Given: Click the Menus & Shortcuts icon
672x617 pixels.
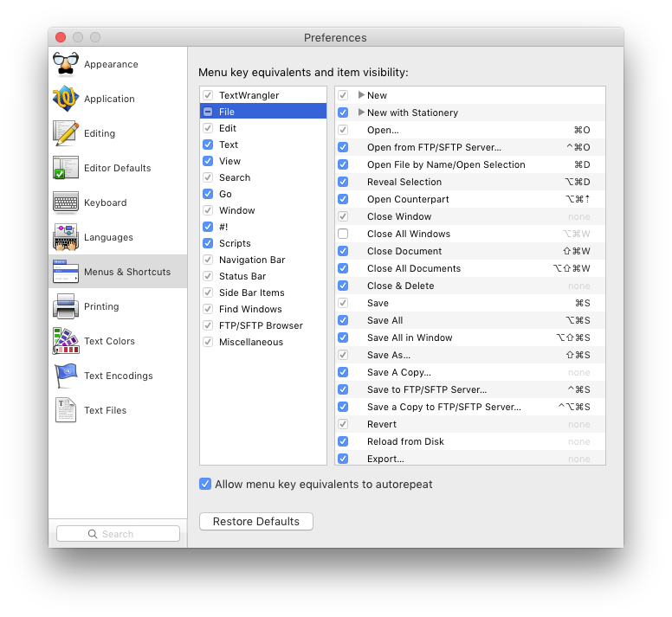Looking at the screenshot, I should (66, 272).
